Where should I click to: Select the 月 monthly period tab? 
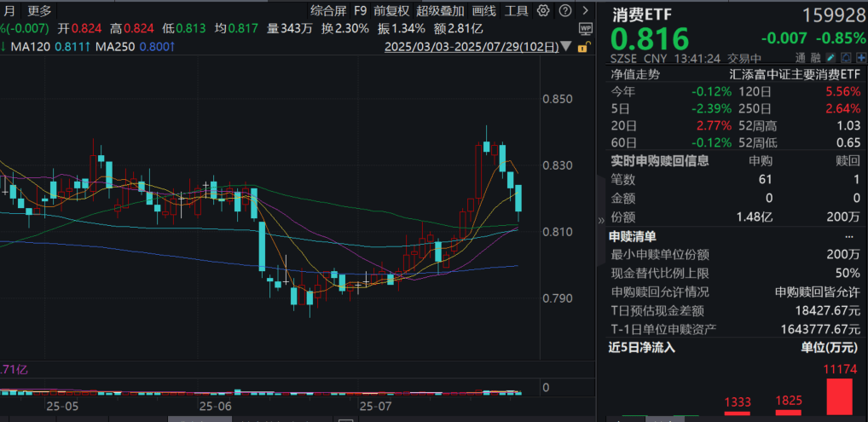click(10, 10)
